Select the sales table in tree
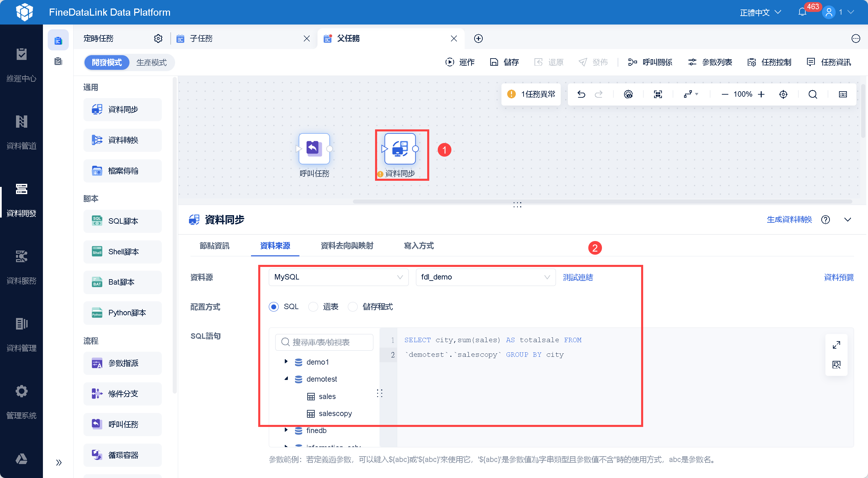 click(321, 397)
